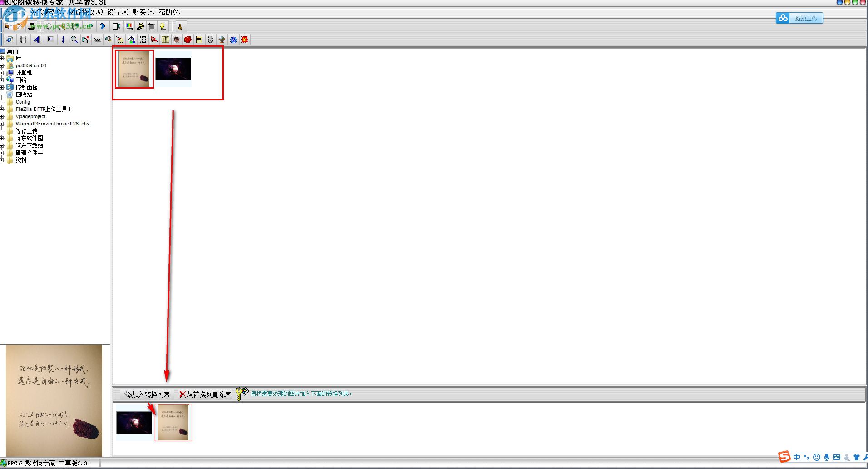Image resolution: width=868 pixels, height=469 pixels.
Task: Expand the vjpageproject folder node
Action: click(2, 116)
